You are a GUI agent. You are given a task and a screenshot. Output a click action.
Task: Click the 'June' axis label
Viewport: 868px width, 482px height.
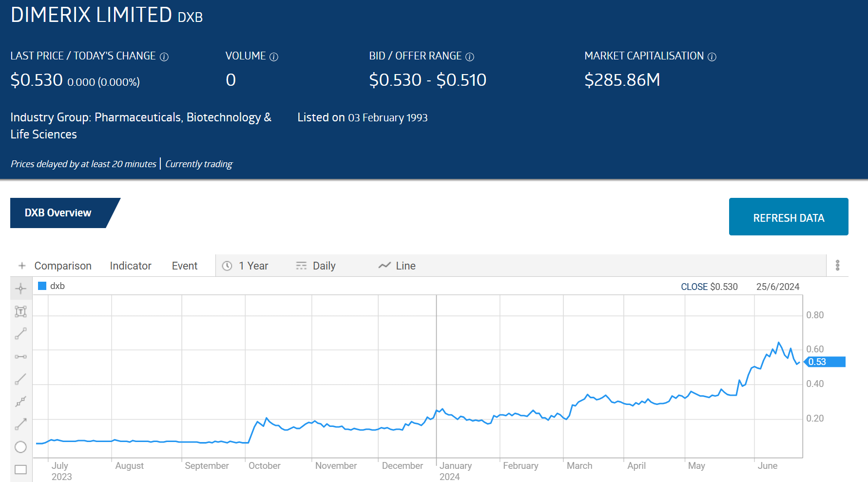pyautogui.click(x=768, y=465)
